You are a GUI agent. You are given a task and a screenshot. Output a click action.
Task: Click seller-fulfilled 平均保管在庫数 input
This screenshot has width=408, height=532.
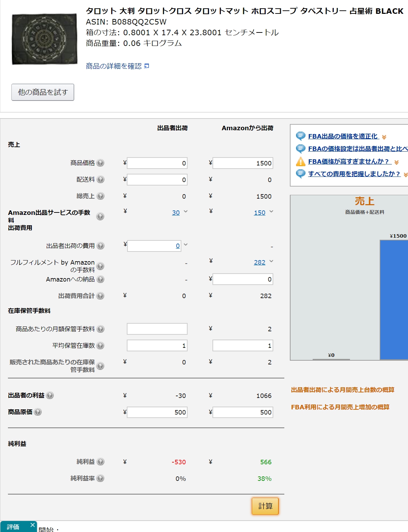[x=157, y=345]
